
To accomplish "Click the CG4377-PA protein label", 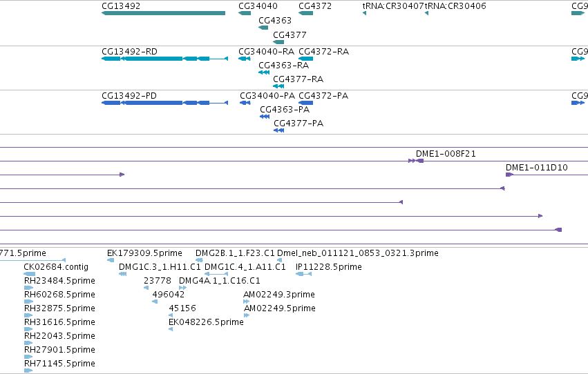I will point(298,123).
